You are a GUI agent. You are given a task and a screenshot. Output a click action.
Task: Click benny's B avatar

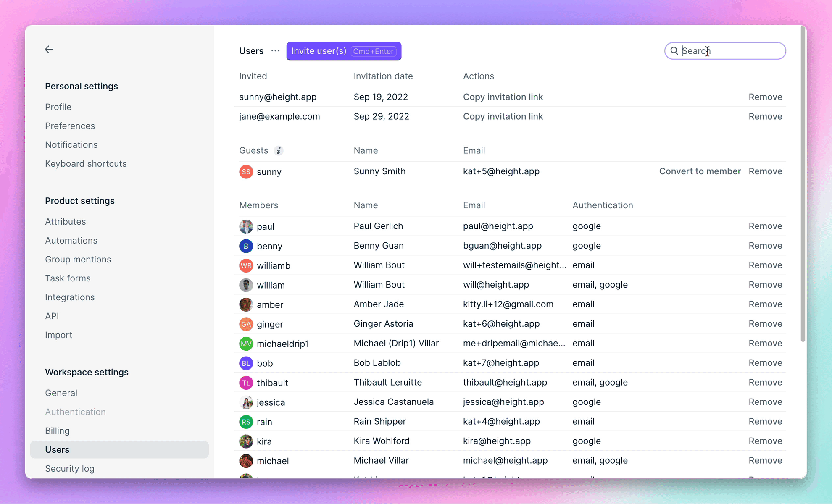[246, 246]
